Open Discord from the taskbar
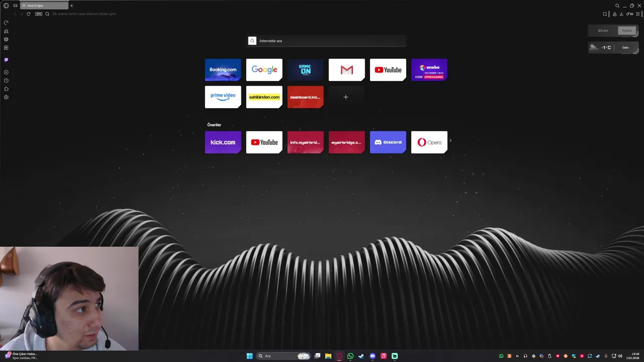This screenshot has width=644, height=362. (372, 356)
